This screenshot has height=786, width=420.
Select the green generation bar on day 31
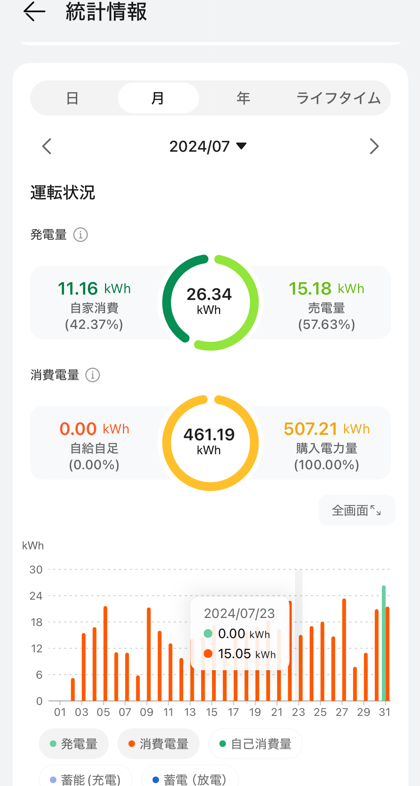[383, 643]
